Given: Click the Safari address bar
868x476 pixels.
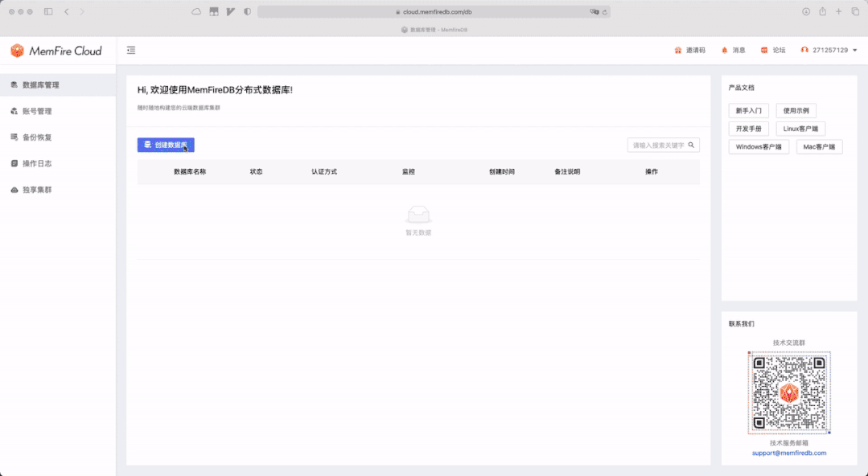Looking at the screenshot, I should pyautogui.click(x=434, y=11).
